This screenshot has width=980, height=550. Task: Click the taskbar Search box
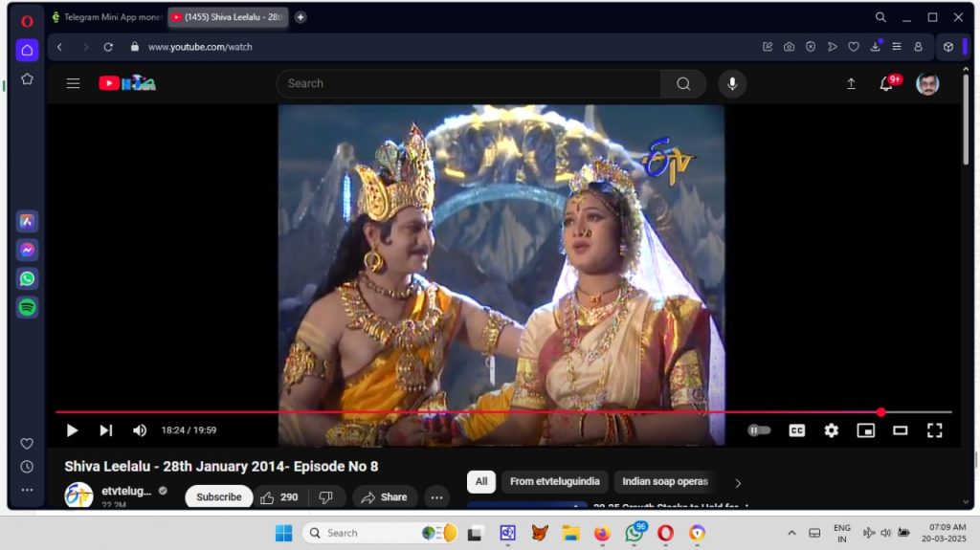pyautogui.click(x=380, y=533)
